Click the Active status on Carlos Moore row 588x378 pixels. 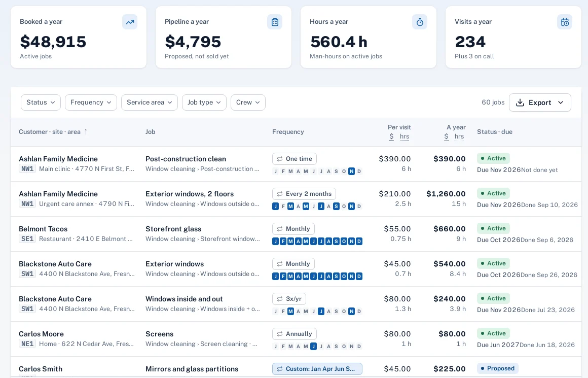point(493,333)
